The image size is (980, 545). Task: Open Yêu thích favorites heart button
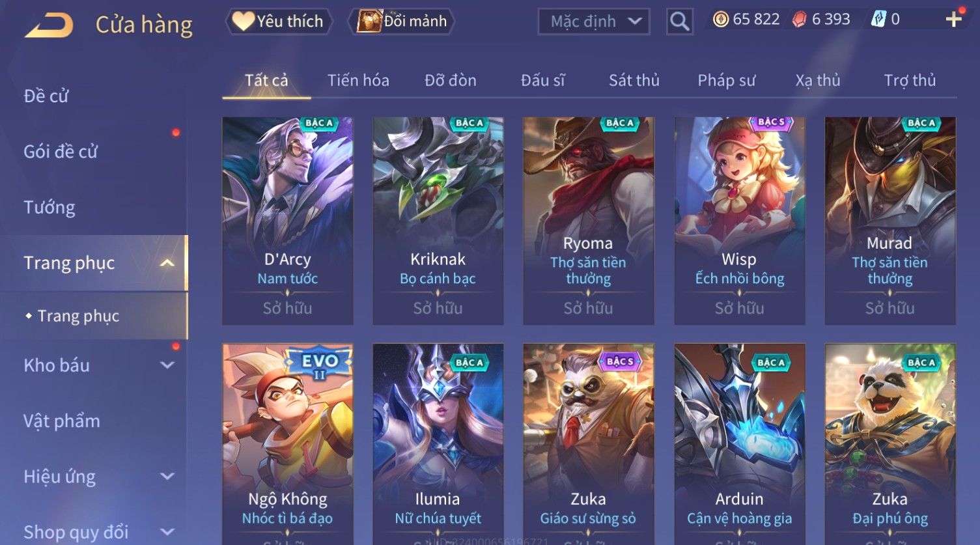click(279, 21)
